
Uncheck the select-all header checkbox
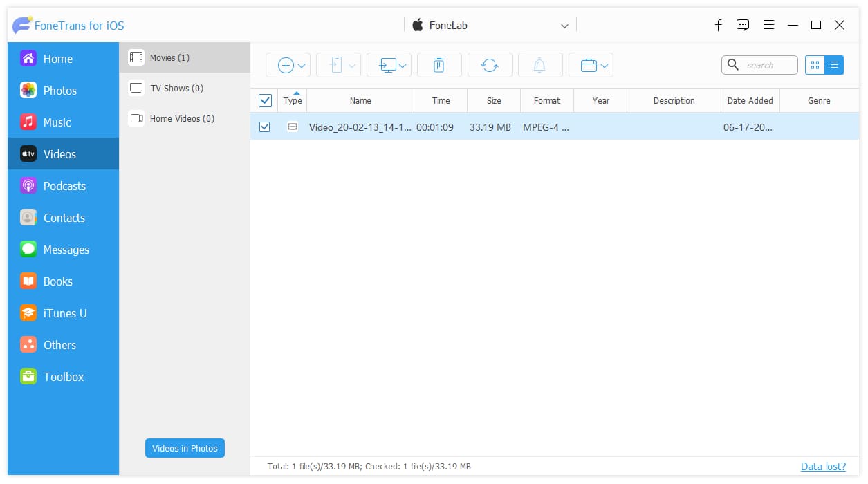(265, 100)
